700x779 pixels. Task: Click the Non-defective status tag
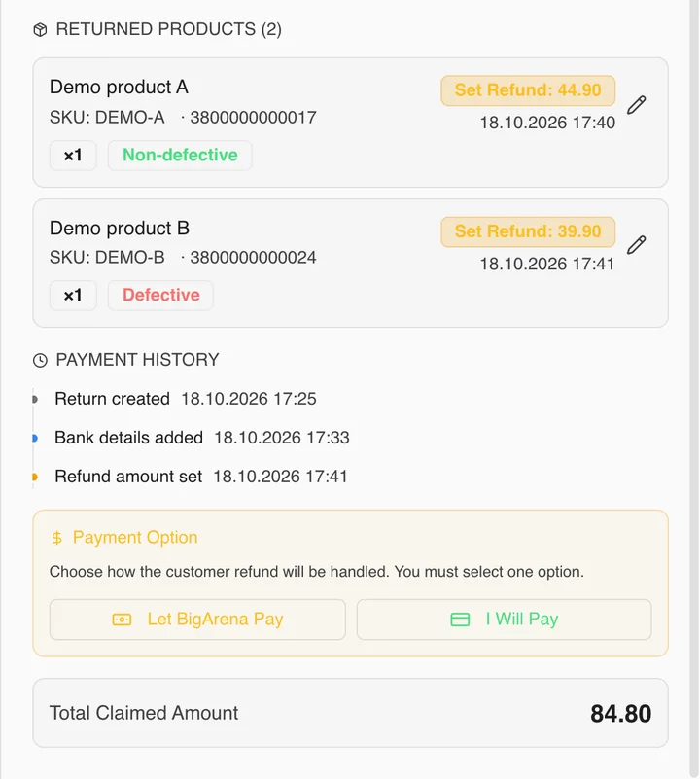pos(180,156)
